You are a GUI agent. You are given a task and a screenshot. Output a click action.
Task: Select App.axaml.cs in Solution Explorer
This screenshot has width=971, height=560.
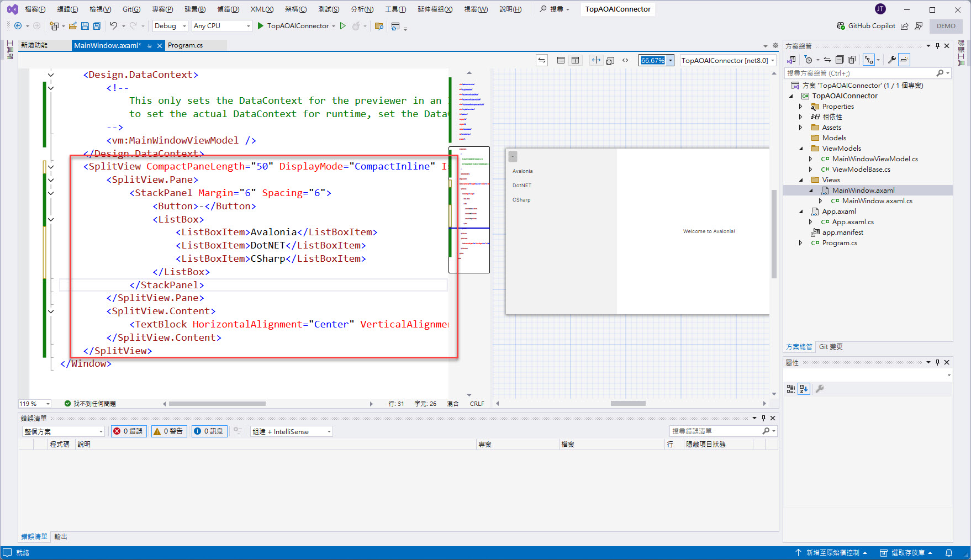click(x=853, y=222)
